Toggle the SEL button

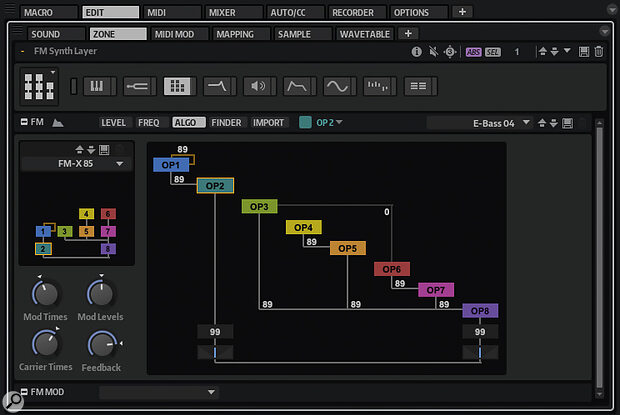point(493,52)
